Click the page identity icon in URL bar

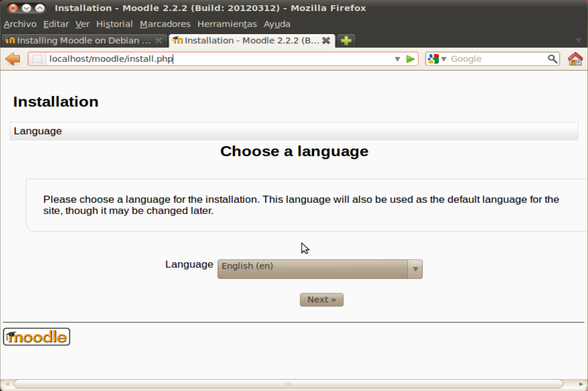click(37, 59)
